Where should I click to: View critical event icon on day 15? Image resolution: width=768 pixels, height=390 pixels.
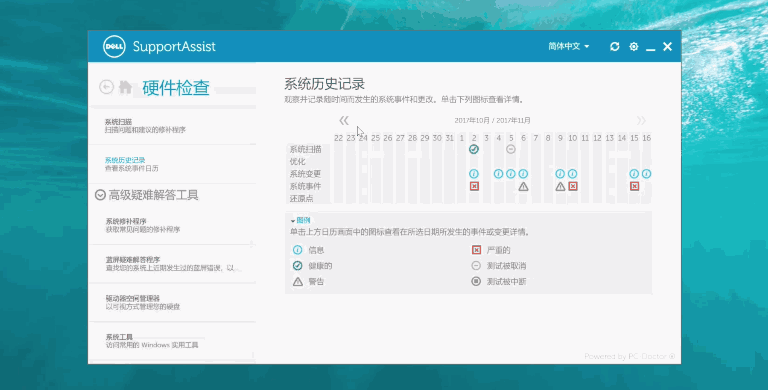coord(634,186)
